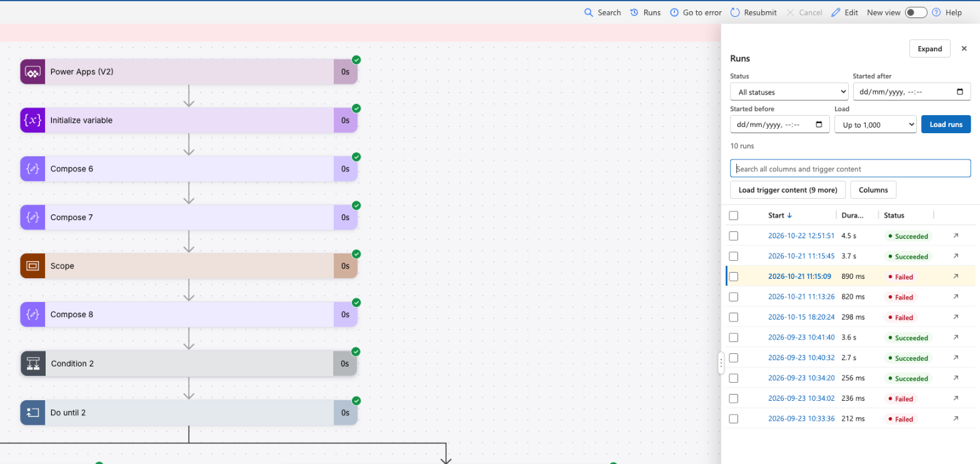Open Runs history from the toolbar
Viewport: 980px width, 464px height.
(x=645, y=13)
